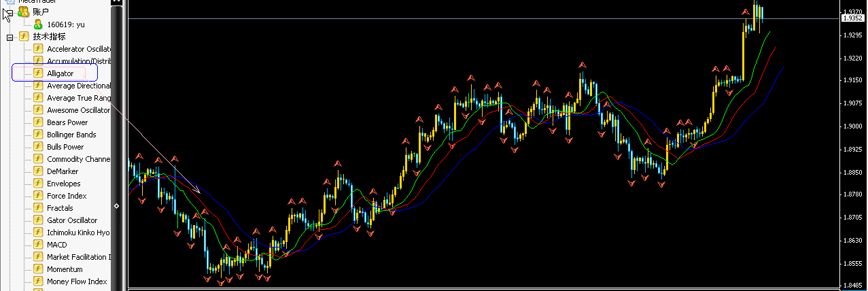868x291 pixels.
Task: Select the Envelopes label
Action: point(63,184)
